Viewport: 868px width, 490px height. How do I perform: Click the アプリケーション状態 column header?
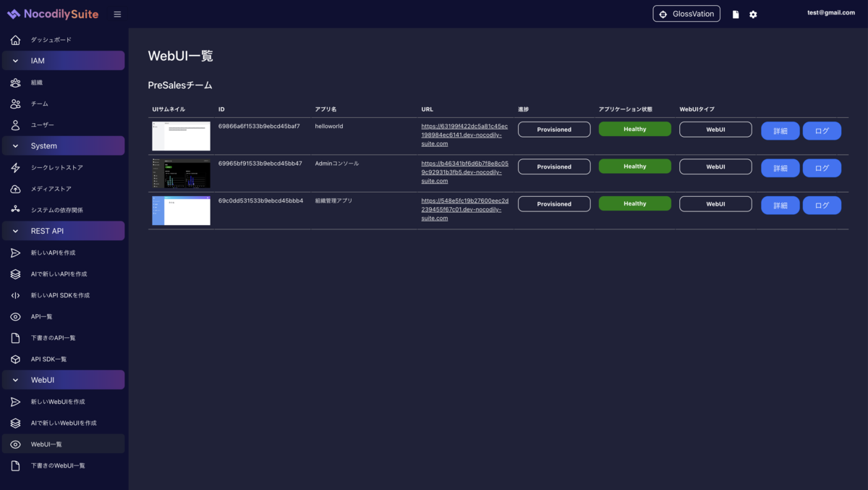[x=626, y=109]
